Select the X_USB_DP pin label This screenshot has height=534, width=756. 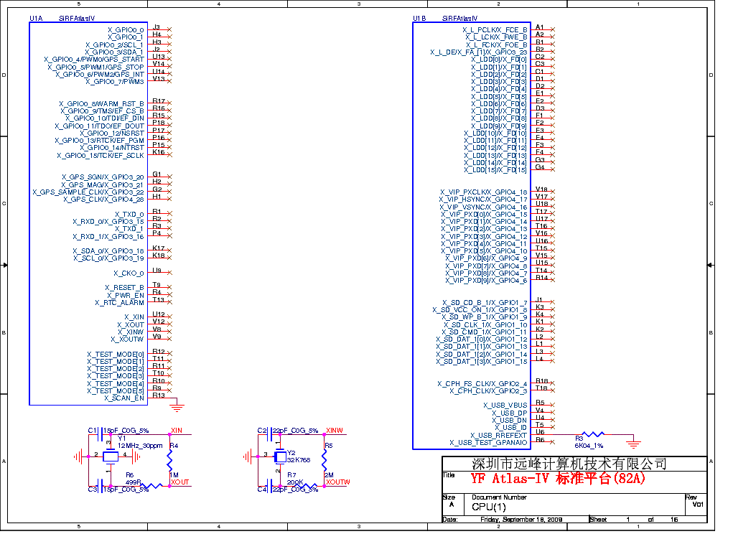click(x=510, y=413)
